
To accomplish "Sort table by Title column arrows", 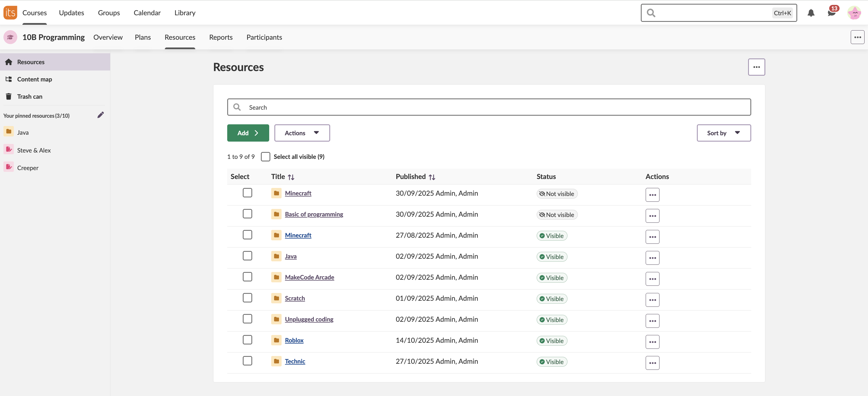I will 291,177.
